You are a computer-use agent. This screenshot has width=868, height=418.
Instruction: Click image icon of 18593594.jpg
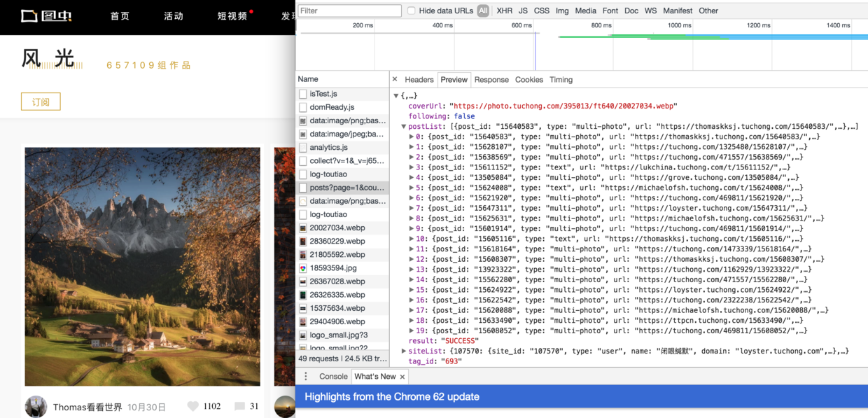303,268
